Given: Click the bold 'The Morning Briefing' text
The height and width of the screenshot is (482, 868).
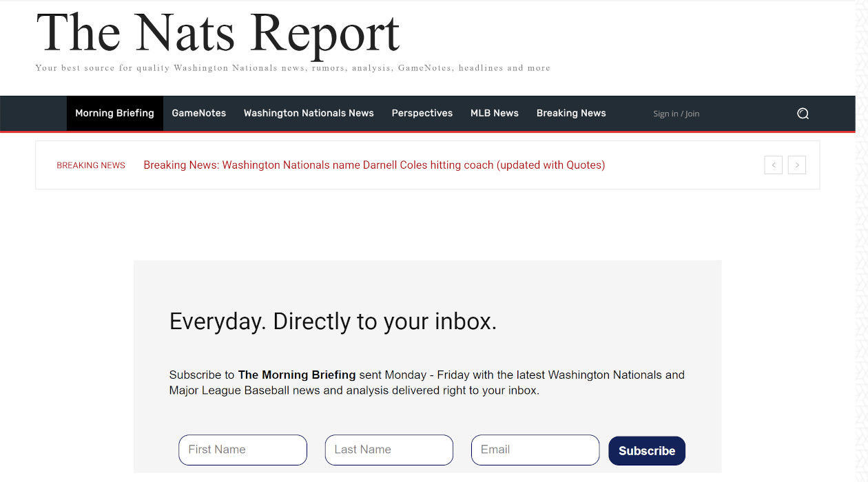Looking at the screenshot, I should (297, 375).
